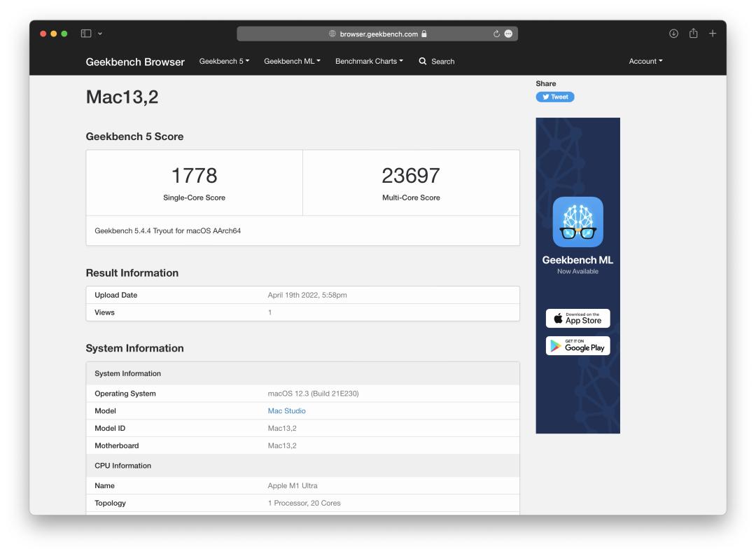Click Geekbench 5.4.4 Tryout version text

168,230
